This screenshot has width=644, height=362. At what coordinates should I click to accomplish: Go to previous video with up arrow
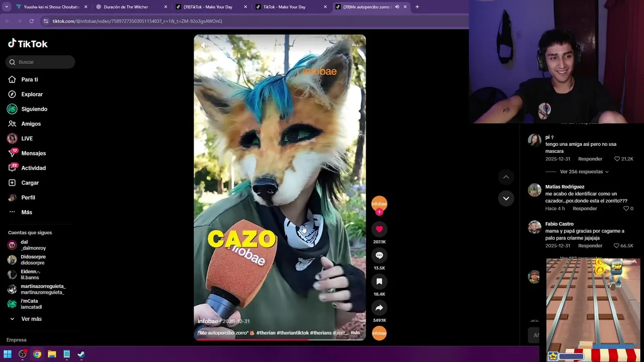coord(506,177)
